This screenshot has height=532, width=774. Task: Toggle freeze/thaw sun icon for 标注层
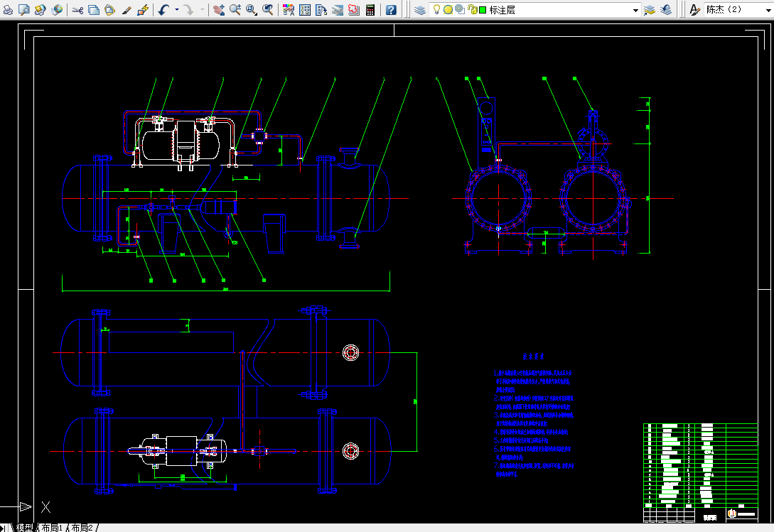[448, 9]
